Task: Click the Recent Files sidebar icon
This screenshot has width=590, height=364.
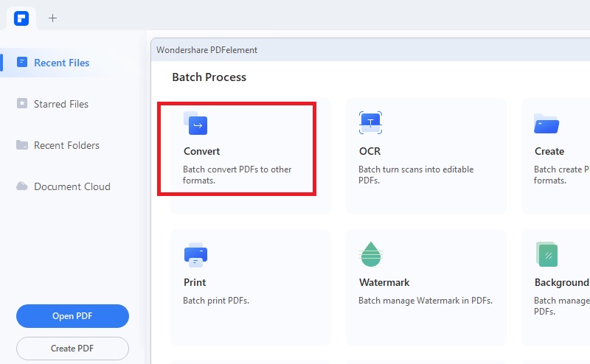Action: (x=22, y=62)
